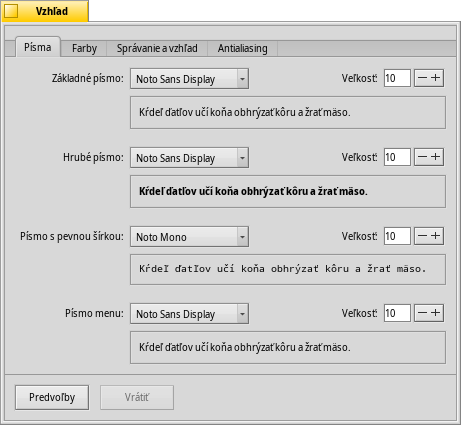Open the Antialiasing tab

click(242, 48)
